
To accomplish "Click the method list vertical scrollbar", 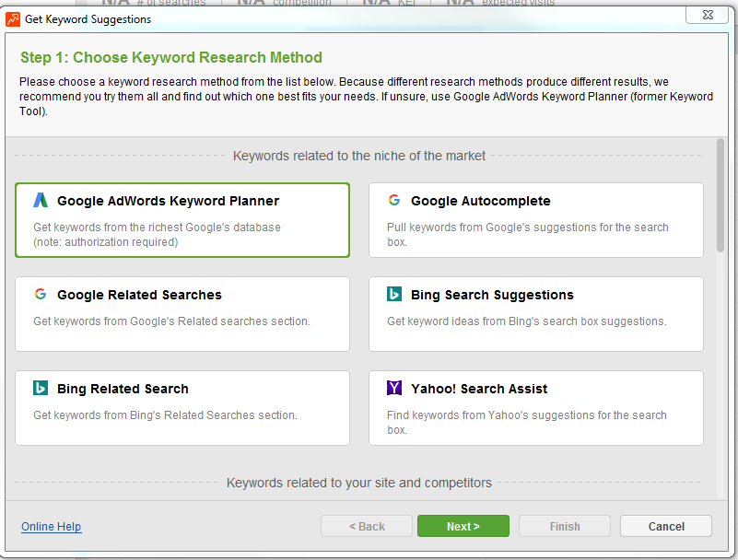I will tap(720, 195).
